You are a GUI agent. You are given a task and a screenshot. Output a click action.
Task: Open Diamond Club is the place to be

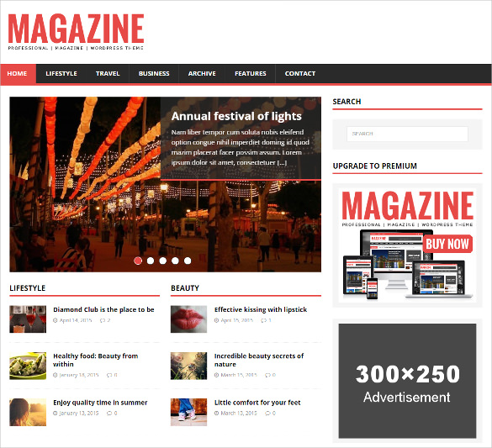click(103, 310)
